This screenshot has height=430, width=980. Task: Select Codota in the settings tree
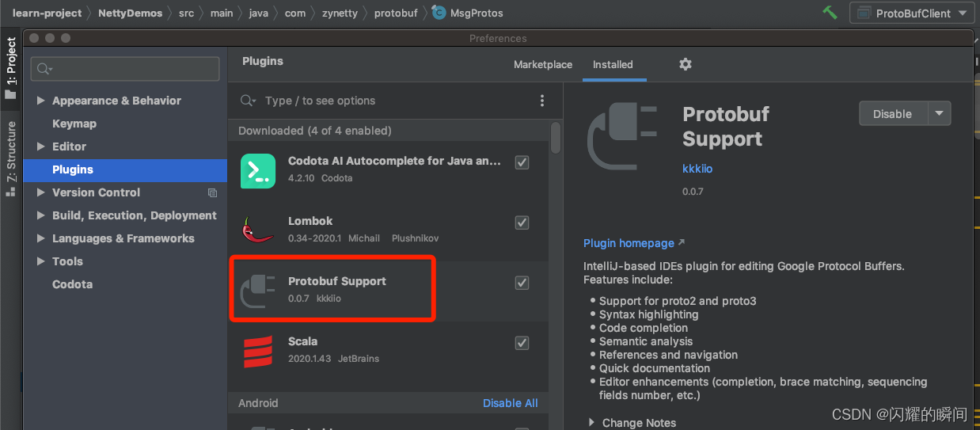click(72, 284)
